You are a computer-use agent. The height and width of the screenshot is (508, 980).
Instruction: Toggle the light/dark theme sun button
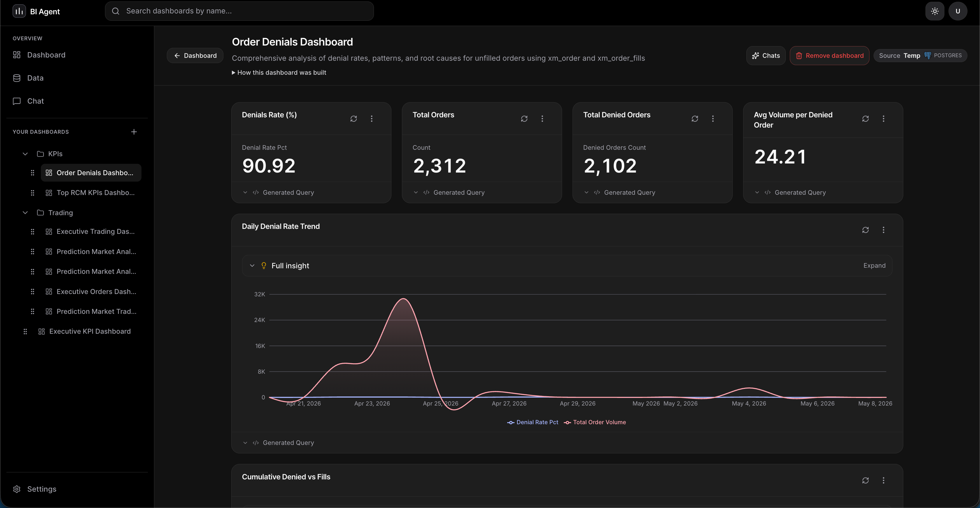(x=935, y=11)
